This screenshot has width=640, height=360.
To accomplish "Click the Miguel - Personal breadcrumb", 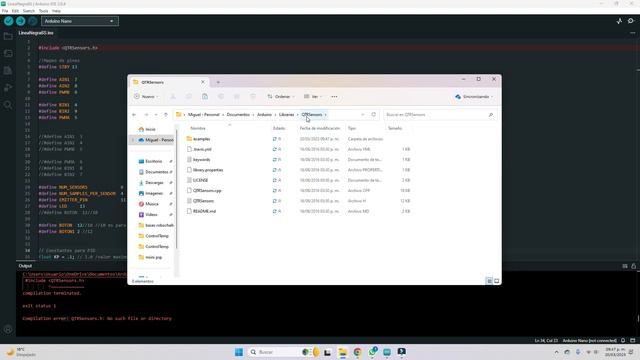I will click(x=204, y=115).
